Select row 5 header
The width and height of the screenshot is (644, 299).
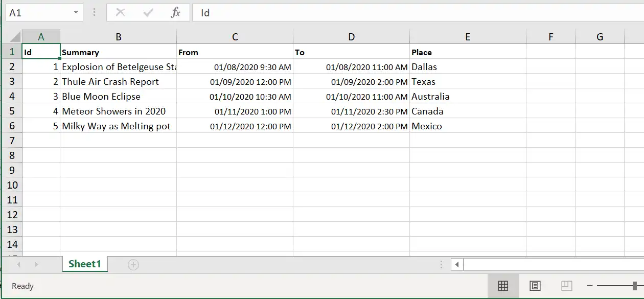coord(12,111)
